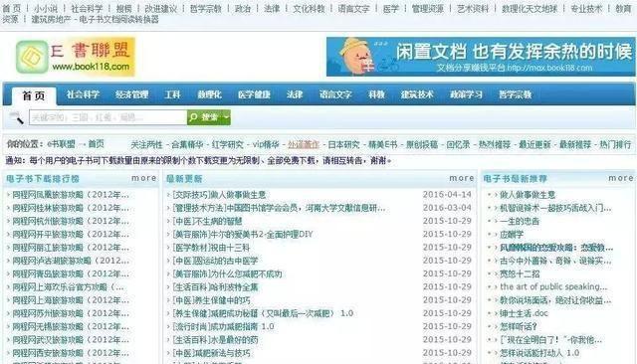
Task: Click 医学 in the top text links
Action: pos(391,9)
